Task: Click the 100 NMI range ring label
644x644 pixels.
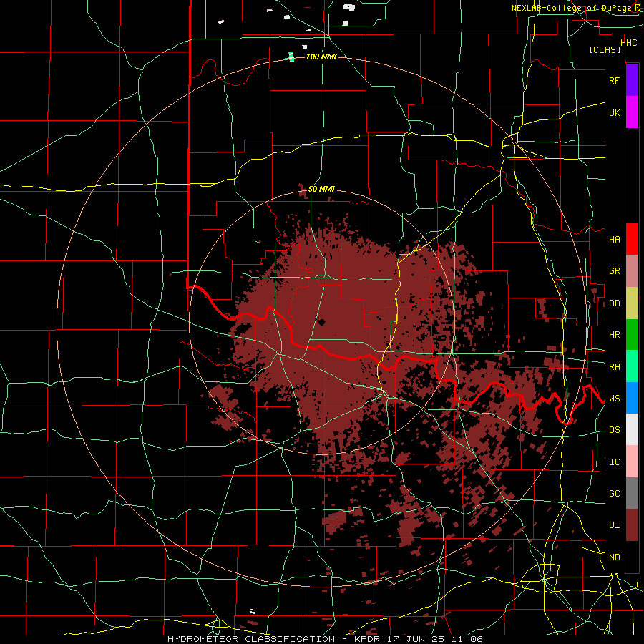Action: tap(321, 57)
